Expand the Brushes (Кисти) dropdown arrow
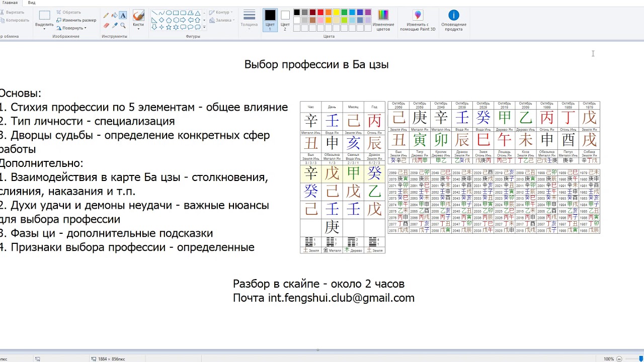Viewport: 644px width, 362px height. point(138,29)
